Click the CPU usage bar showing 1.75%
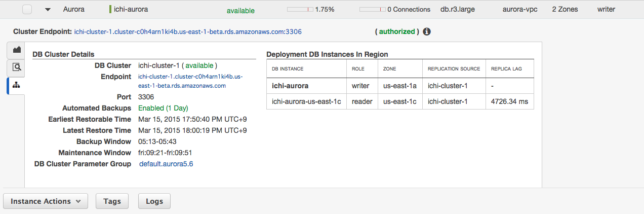Image resolution: width=644 pixels, height=214 pixels. [x=300, y=10]
